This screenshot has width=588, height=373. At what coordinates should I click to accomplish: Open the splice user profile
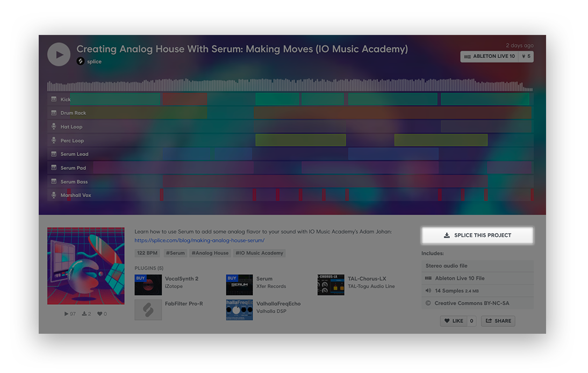(x=94, y=61)
